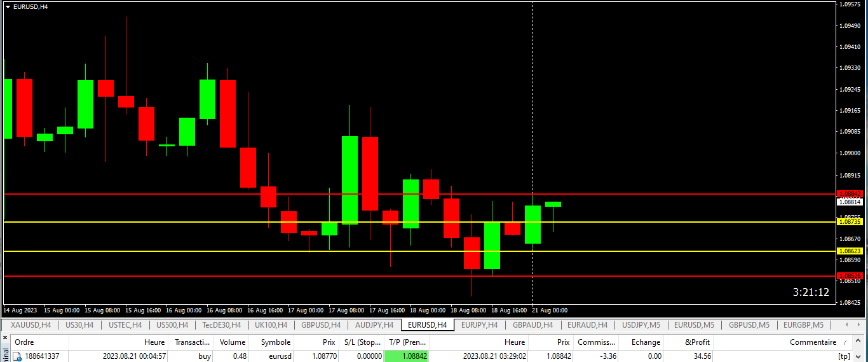The image size is (868, 362).
Task: Sort by the &Profit column header
Action: point(697,342)
